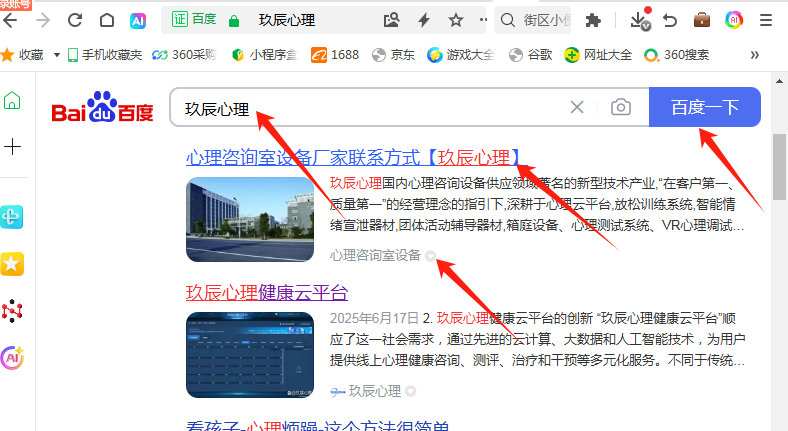Clear the Baidu search box with X
The image size is (788, 431).
tap(577, 107)
